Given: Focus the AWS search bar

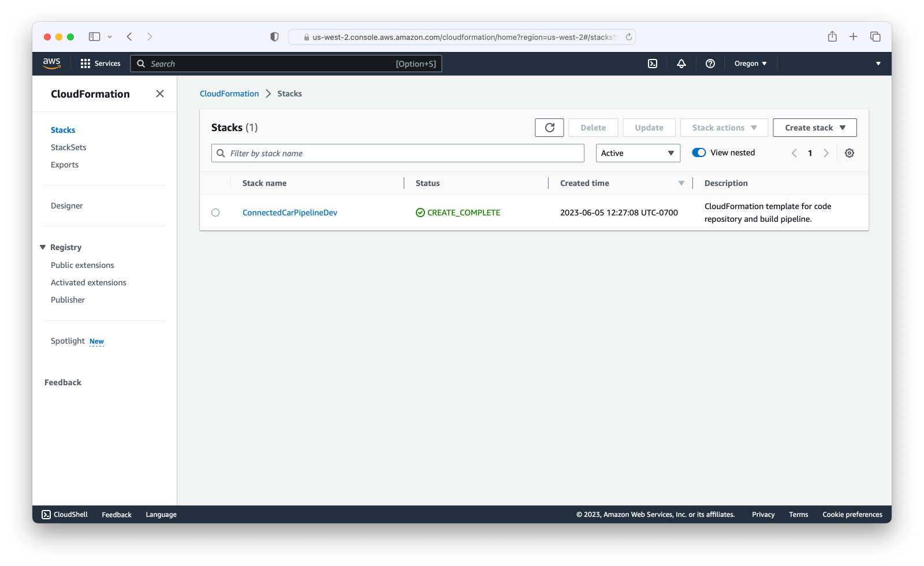Looking at the screenshot, I should [286, 64].
